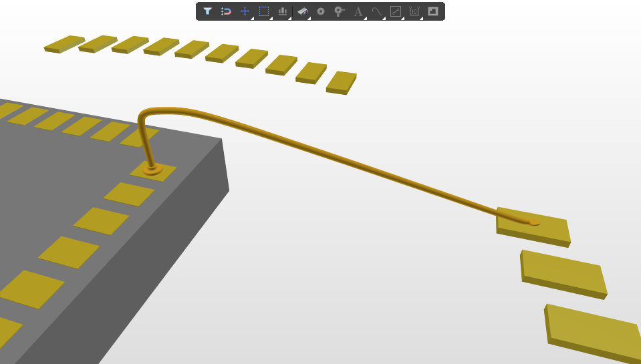641x364 pixels.
Task: Select the solid region placement icon
Action: (x=433, y=11)
